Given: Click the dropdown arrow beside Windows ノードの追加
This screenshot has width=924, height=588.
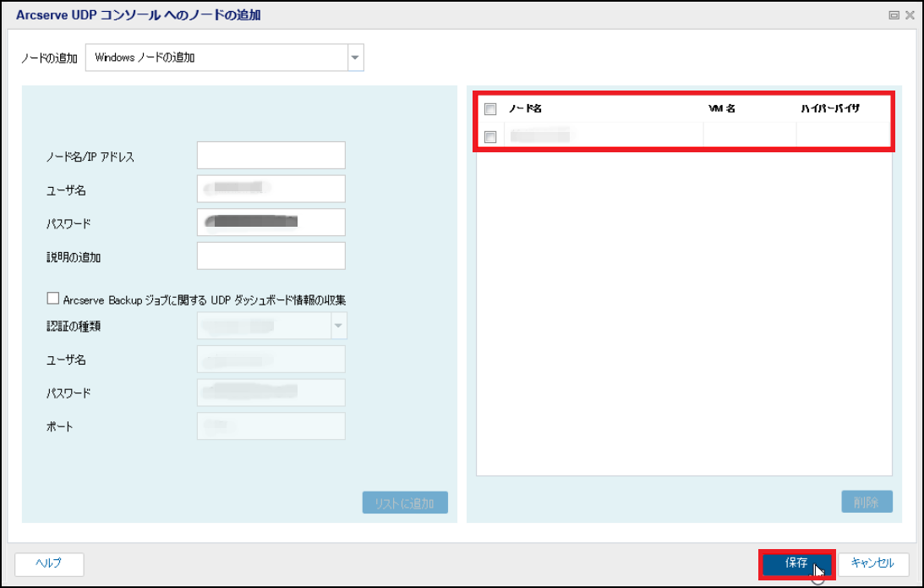Looking at the screenshot, I should point(355,58).
